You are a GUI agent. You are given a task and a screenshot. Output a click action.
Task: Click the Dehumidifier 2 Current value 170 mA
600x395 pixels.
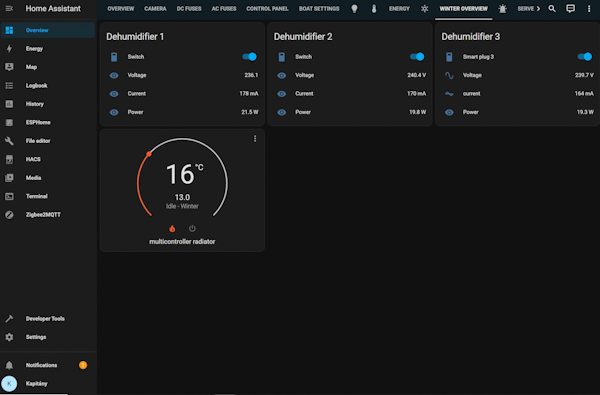pyautogui.click(x=416, y=93)
